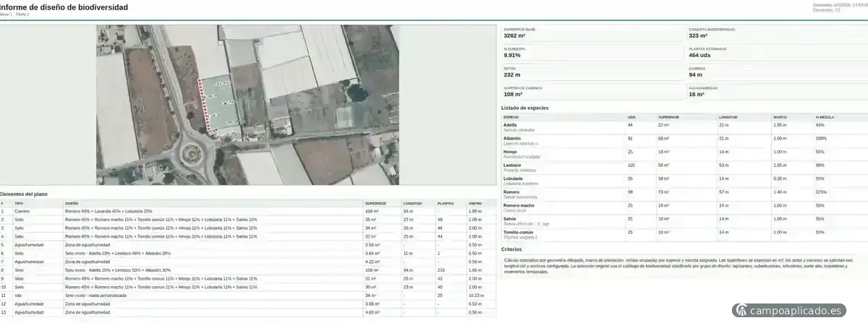Viewport: 868px width, 323px height.
Task: Click the surface value "4.65 m²"
Action: [373, 312]
